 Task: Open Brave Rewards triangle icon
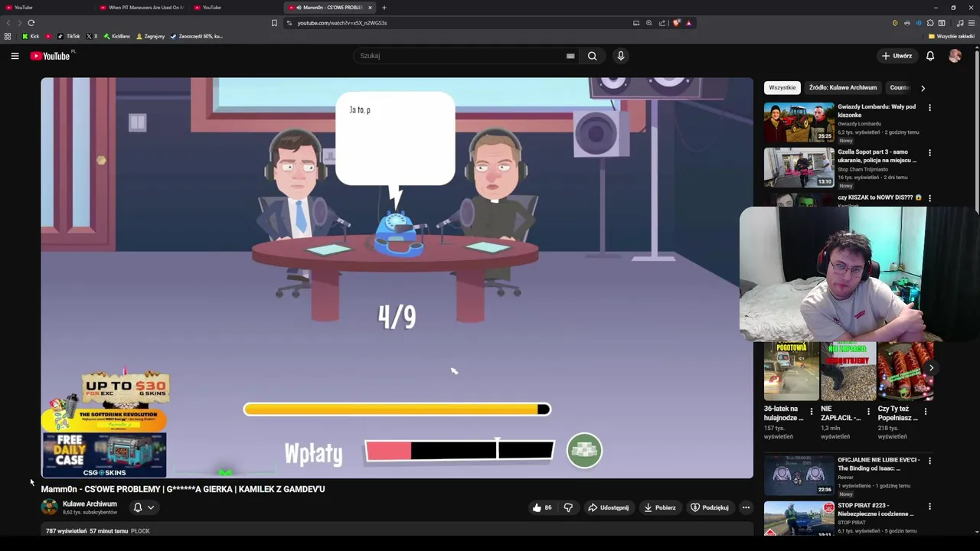688,23
